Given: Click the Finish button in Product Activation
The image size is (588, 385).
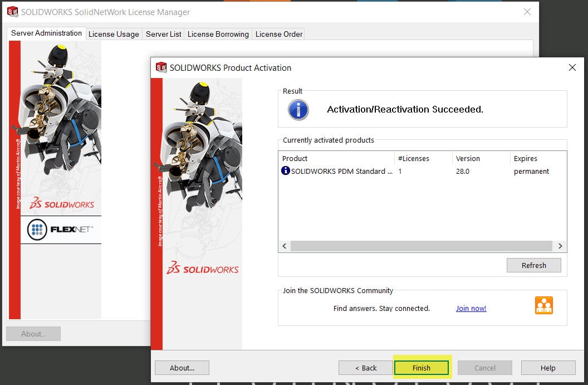Looking at the screenshot, I should (421, 368).
